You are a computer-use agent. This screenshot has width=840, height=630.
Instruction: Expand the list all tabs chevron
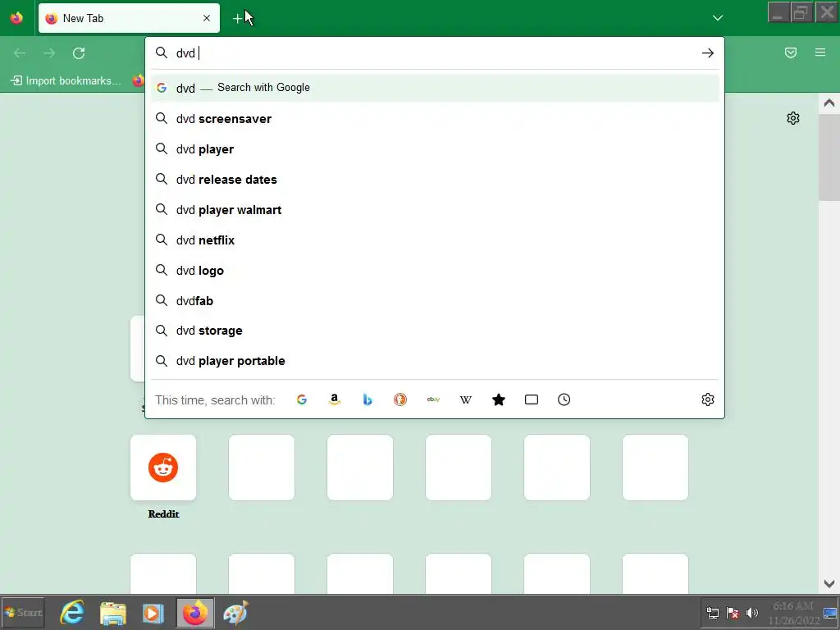click(x=718, y=18)
